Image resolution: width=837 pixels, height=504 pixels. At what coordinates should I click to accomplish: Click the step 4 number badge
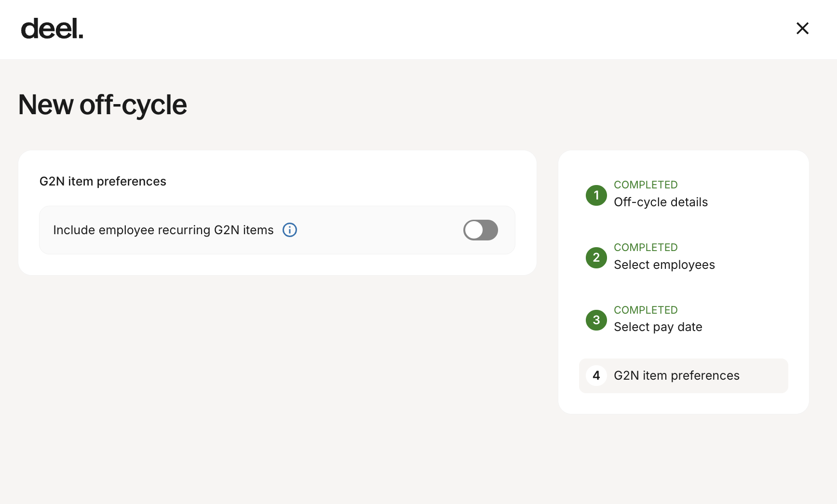(596, 375)
